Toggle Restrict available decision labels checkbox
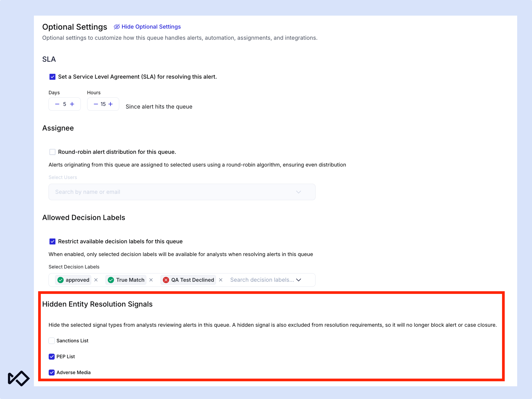This screenshot has height=399, width=532. (52, 241)
